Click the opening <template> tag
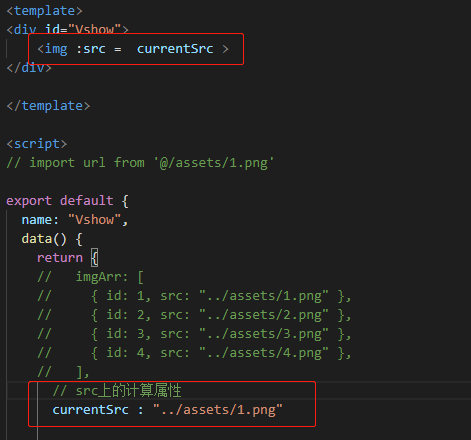Image resolution: width=471 pixels, height=440 pixels. point(44,11)
